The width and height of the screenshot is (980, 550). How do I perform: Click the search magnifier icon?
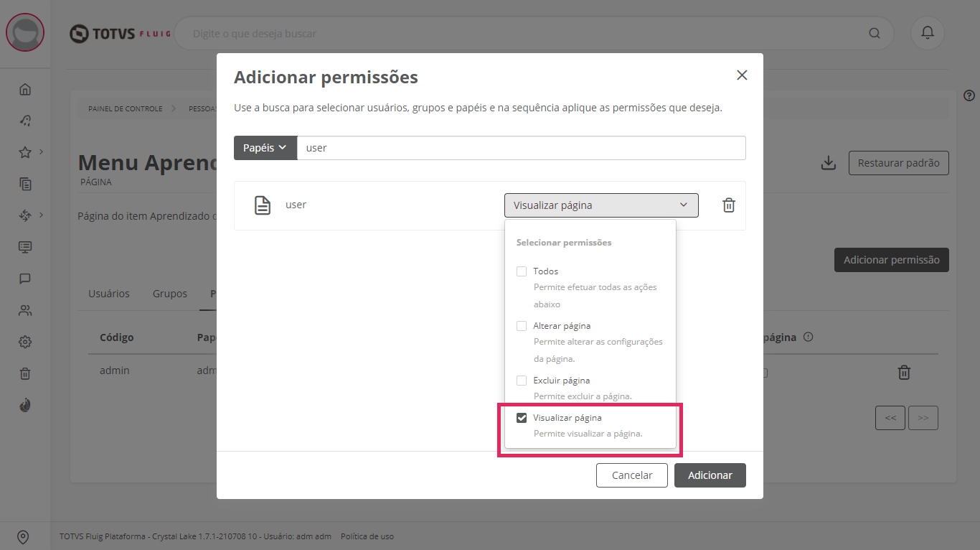click(874, 33)
